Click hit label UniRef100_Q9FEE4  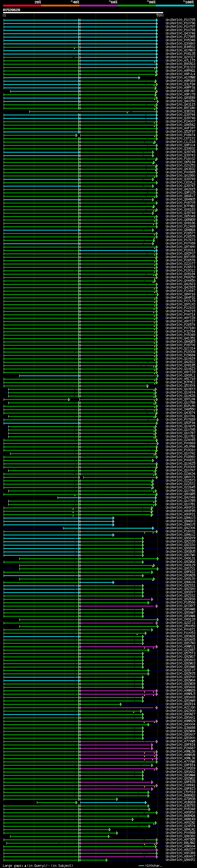click(x=180, y=765)
